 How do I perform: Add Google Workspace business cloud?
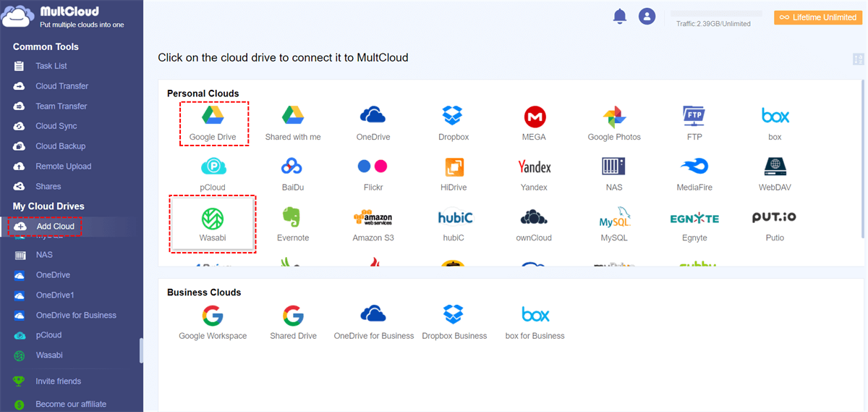click(213, 322)
